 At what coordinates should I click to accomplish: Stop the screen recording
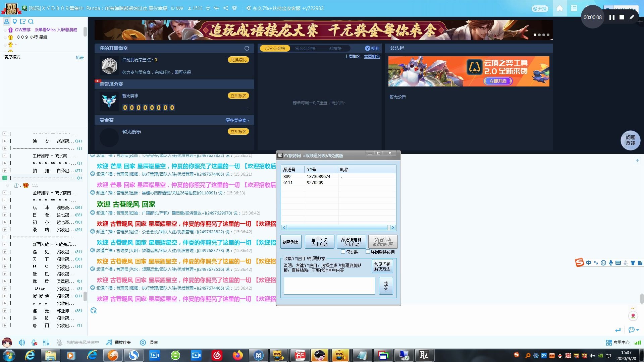click(x=622, y=17)
